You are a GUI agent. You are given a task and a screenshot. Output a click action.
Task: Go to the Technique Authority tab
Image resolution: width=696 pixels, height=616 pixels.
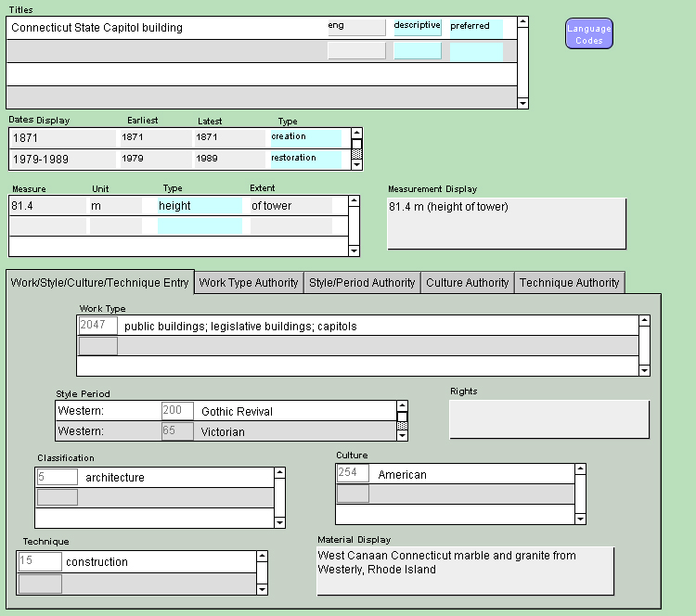(x=570, y=283)
